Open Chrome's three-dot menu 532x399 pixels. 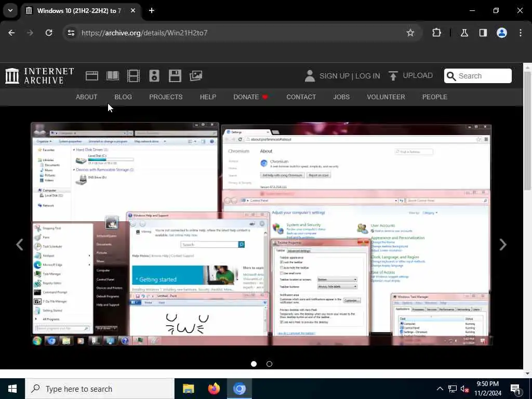pos(521,33)
